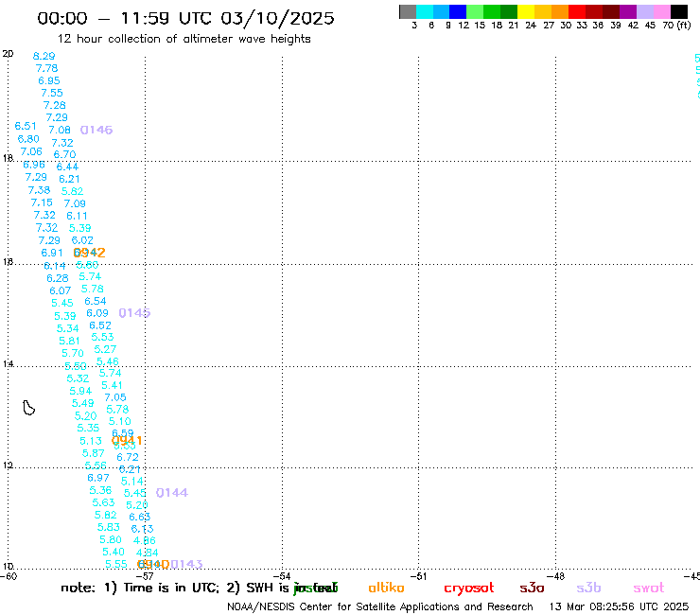The height and width of the screenshot is (615, 700).
Task: Select the bright red legend swatch
Action: pyautogui.click(x=577, y=11)
